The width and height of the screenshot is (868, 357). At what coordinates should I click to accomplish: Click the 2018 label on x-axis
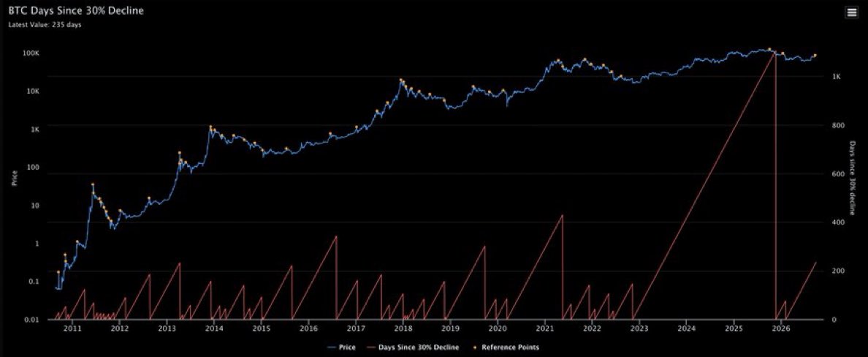coord(403,328)
